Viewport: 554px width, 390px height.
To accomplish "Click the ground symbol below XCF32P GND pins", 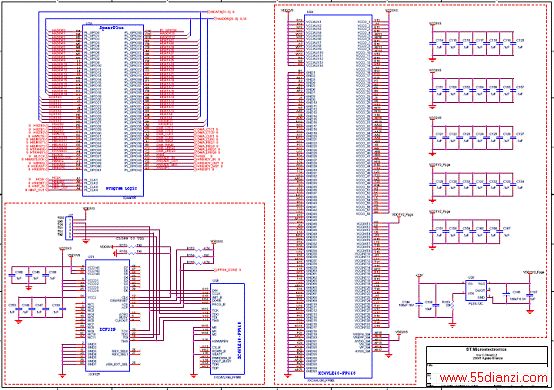I will point(63,375).
